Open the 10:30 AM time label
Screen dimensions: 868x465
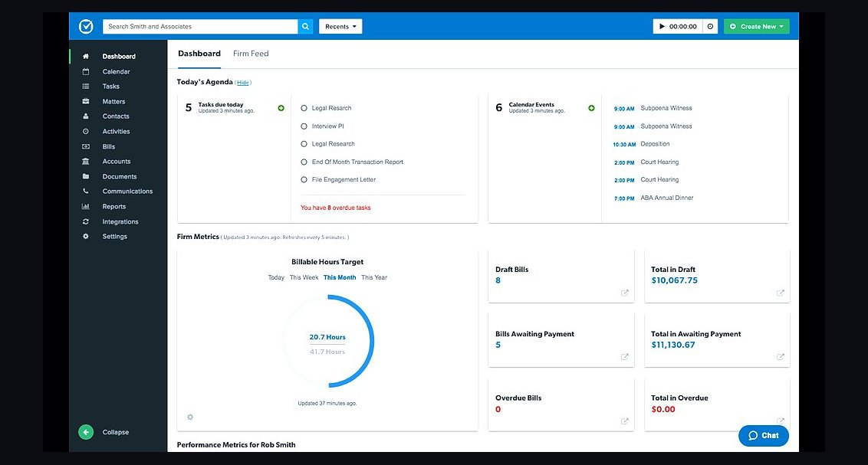pyautogui.click(x=624, y=144)
